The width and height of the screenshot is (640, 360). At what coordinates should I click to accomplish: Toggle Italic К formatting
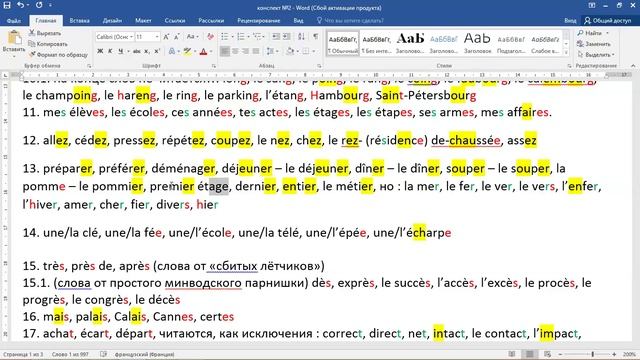pyautogui.click(x=110, y=51)
